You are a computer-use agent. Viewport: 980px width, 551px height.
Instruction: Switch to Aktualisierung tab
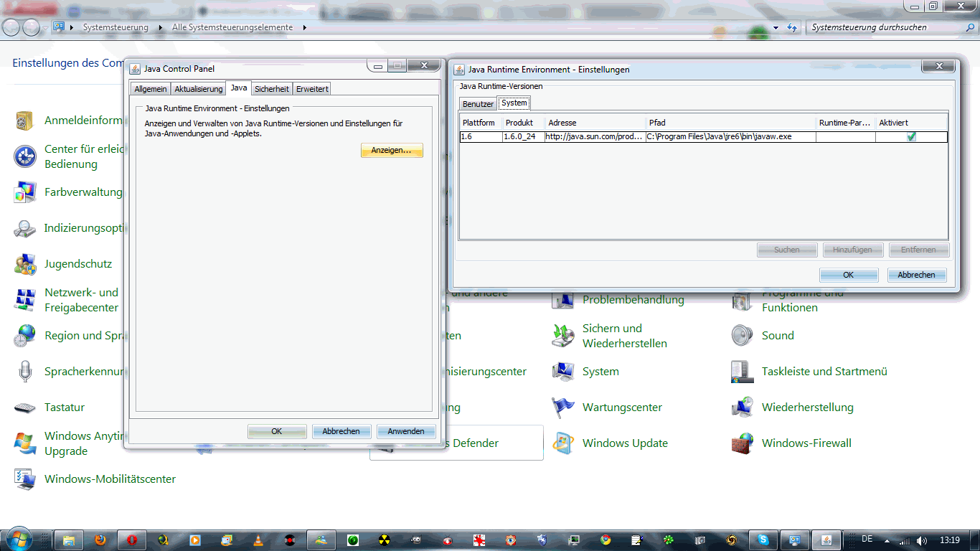199,89
